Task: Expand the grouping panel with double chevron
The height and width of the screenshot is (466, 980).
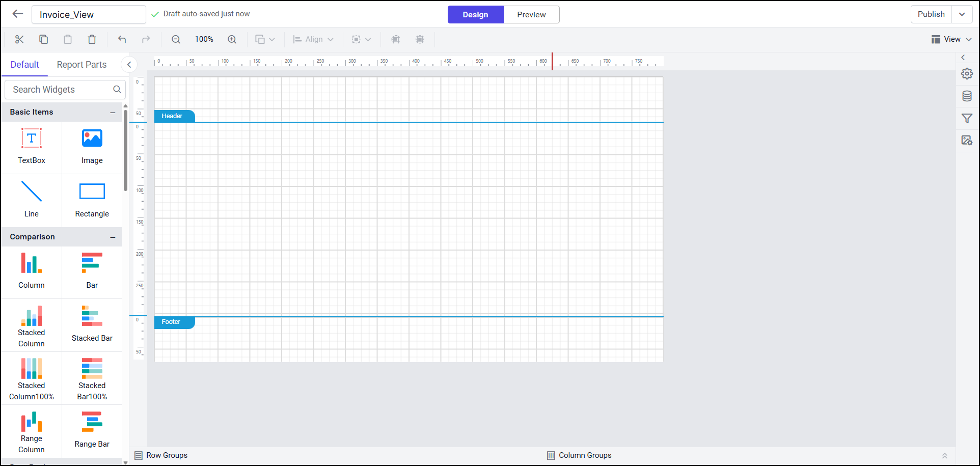Action: click(944, 456)
